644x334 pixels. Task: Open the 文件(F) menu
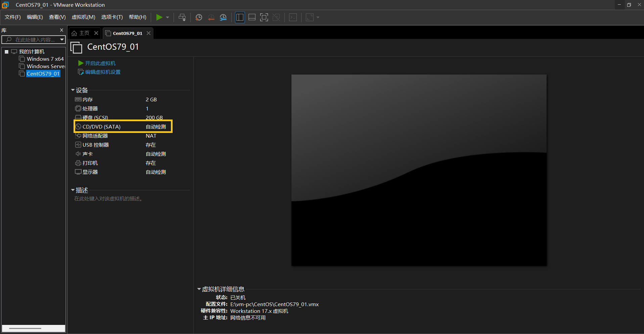(13, 17)
